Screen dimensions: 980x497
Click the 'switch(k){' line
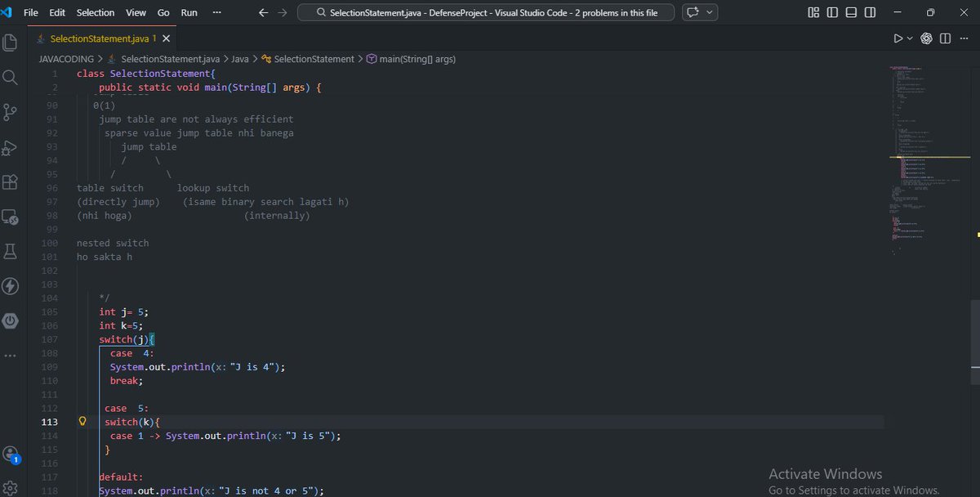(x=132, y=422)
